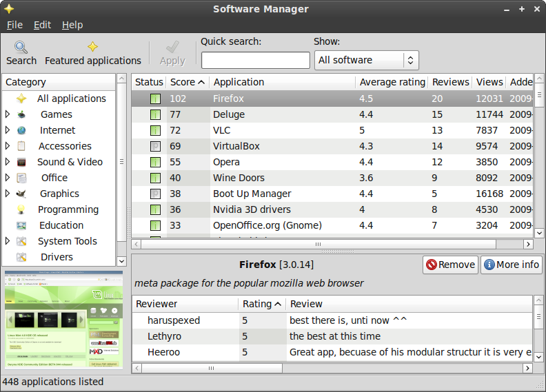Click the reviews list horizontal scrollbar
Image resolution: width=546 pixels, height=392 pixels.
pyautogui.click(x=212, y=368)
